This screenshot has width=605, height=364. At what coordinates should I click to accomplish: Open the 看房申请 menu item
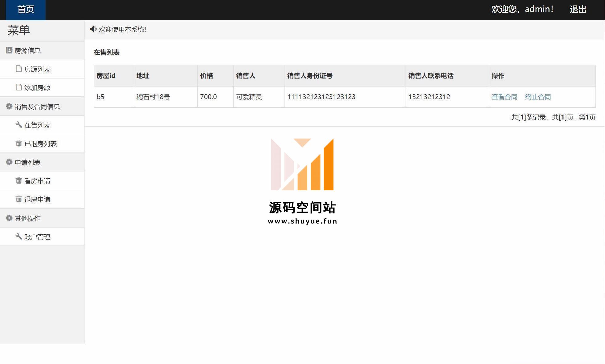tap(42, 181)
